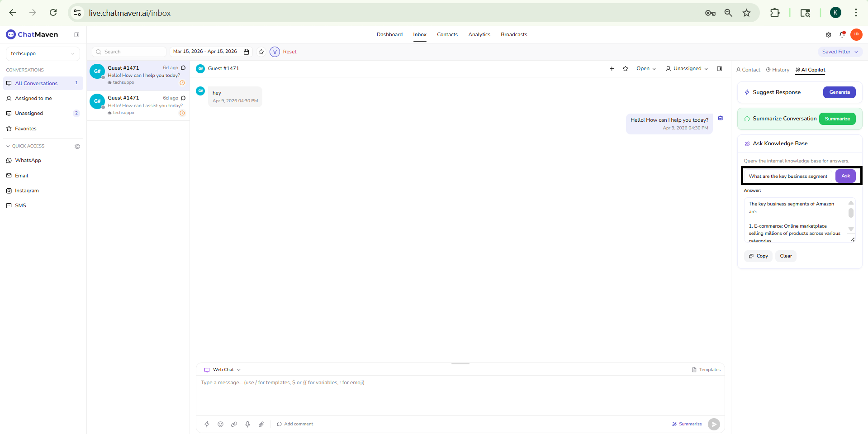Click the notification bell icon
The image size is (868, 434).
tap(842, 34)
